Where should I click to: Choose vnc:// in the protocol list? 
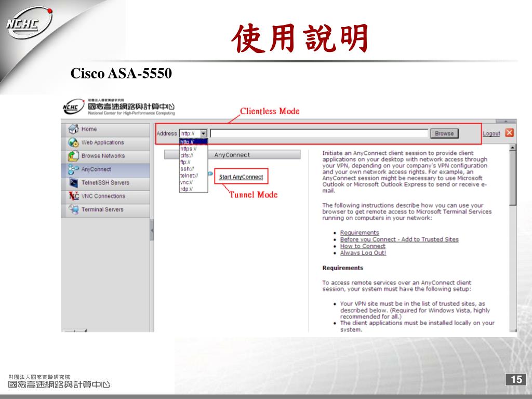[193, 182]
